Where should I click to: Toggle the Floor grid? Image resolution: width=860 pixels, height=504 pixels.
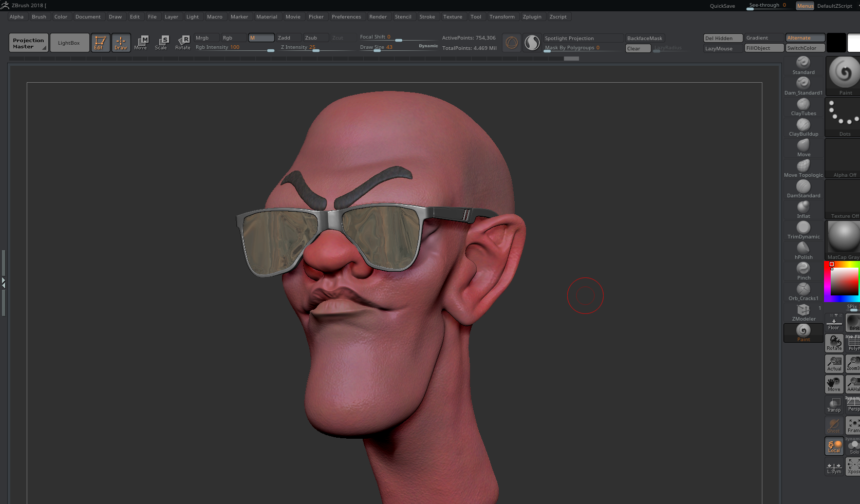tap(834, 323)
